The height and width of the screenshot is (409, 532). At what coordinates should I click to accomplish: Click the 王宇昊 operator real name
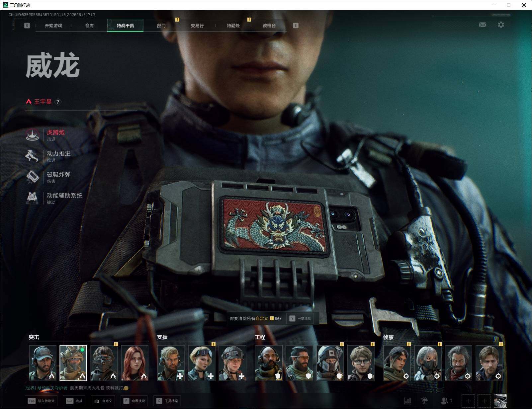tap(43, 102)
